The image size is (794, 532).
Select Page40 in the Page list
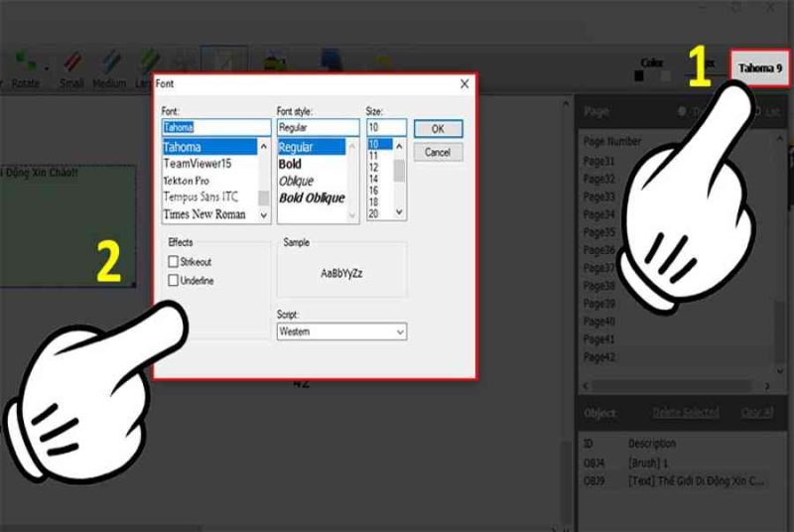point(599,322)
